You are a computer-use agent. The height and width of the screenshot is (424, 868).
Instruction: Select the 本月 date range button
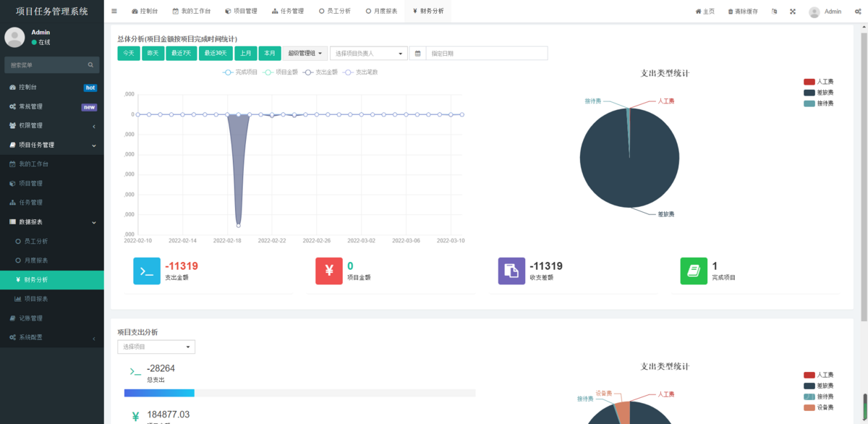click(268, 53)
